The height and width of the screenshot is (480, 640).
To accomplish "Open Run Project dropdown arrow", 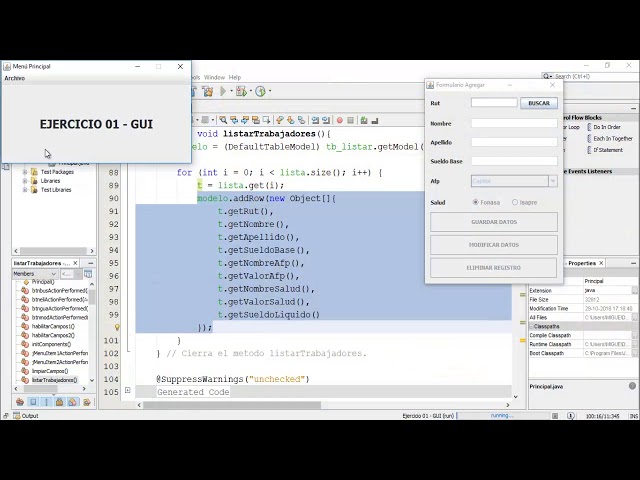I will 231,91.
